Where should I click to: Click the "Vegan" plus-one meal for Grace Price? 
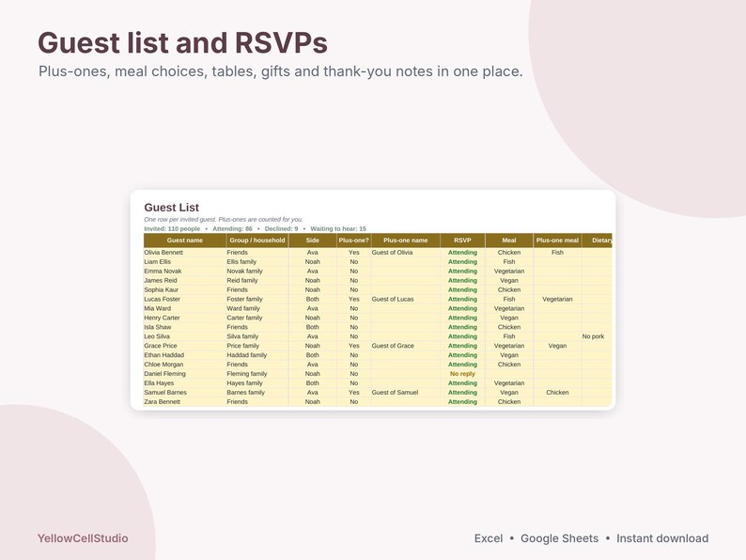557,346
